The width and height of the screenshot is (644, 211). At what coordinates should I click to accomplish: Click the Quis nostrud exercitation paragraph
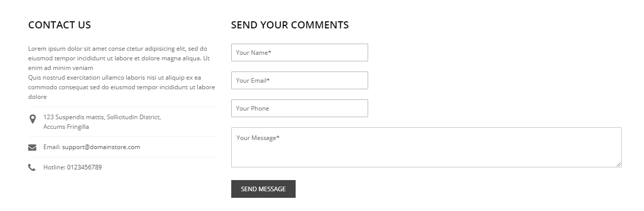(x=122, y=87)
